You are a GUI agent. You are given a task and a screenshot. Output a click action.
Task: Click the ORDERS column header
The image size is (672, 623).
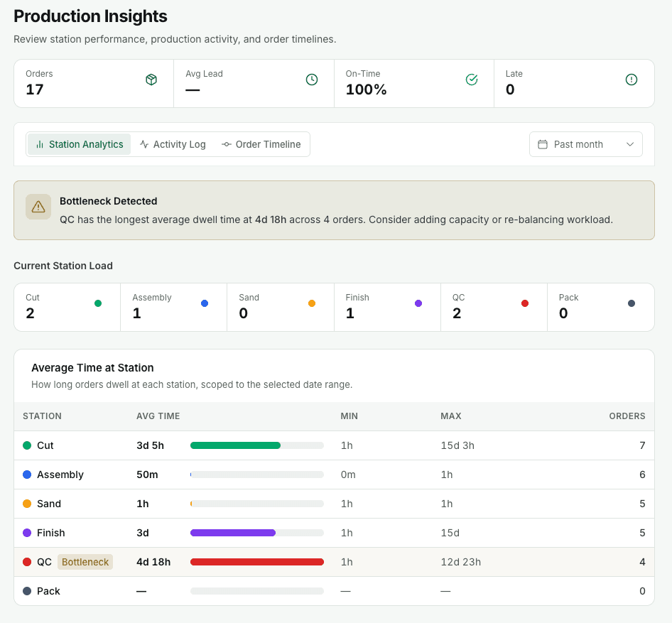pyautogui.click(x=627, y=416)
